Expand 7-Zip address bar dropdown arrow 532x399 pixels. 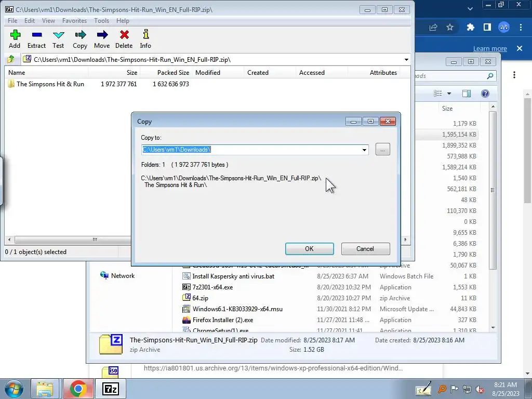tap(406, 60)
